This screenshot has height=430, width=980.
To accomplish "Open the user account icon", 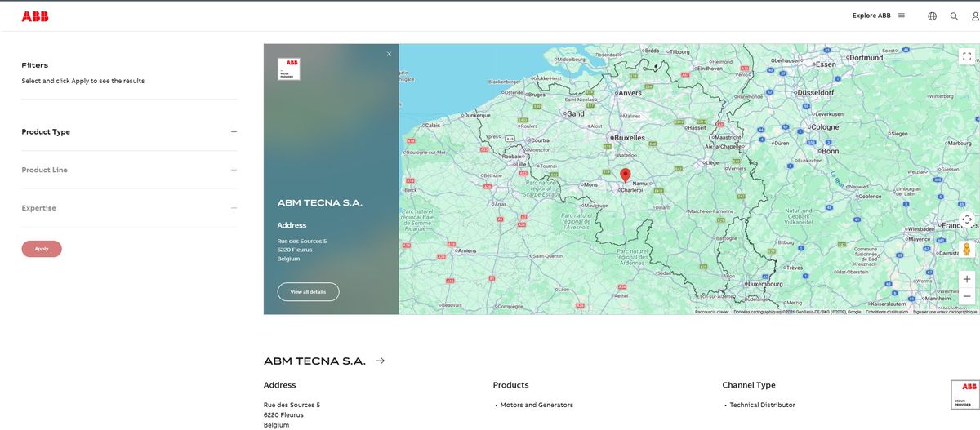I will pos(976,16).
